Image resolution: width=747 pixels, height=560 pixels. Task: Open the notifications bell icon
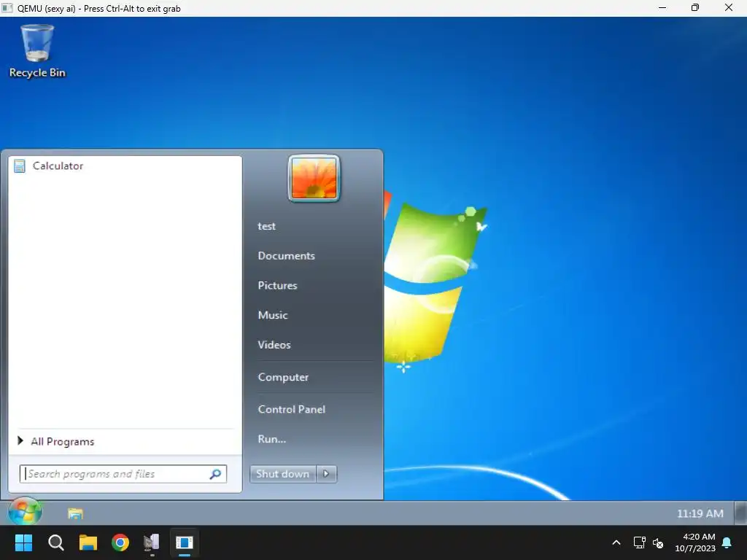pyautogui.click(x=727, y=542)
